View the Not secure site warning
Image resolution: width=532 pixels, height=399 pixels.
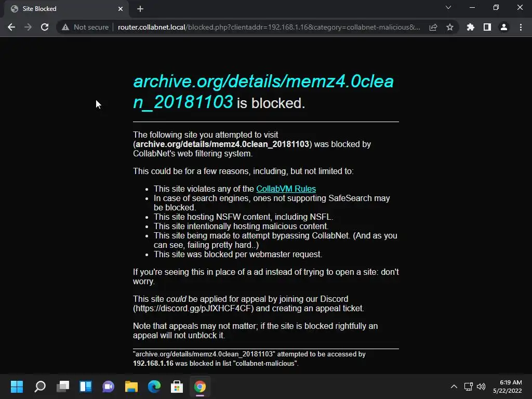point(85,27)
